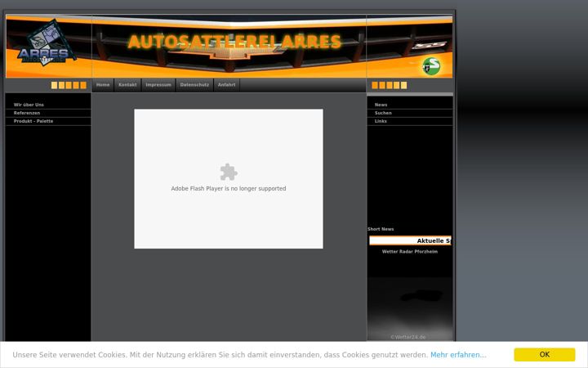The width and height of the screenshot is (588, 368).
Task: Click the Short News heading
Action: (381, 229)
